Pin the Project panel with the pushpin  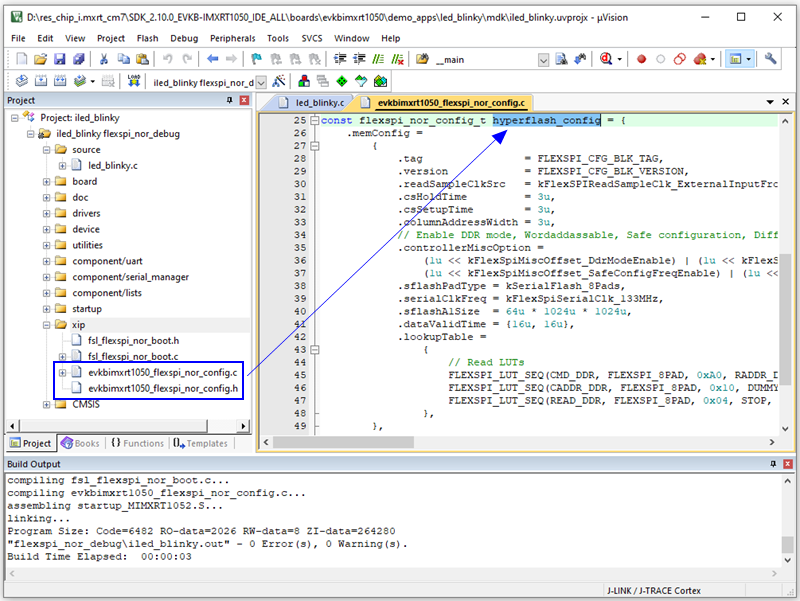[x=229, y=101]
